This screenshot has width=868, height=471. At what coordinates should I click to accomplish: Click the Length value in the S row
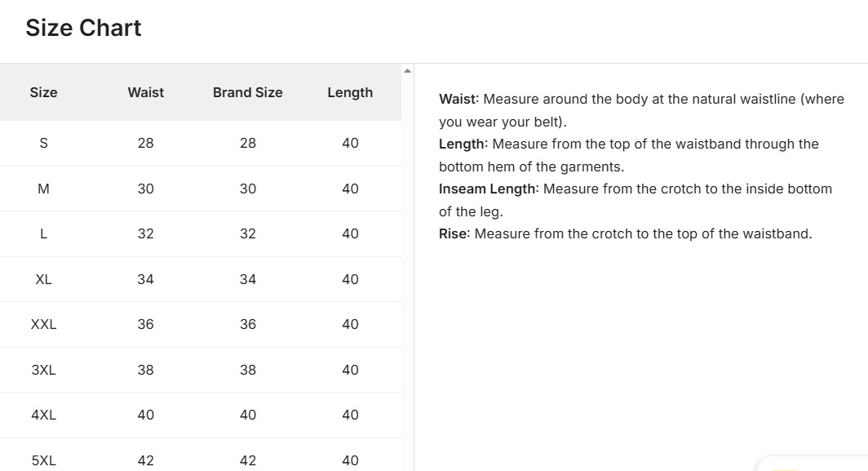[350, 143]
